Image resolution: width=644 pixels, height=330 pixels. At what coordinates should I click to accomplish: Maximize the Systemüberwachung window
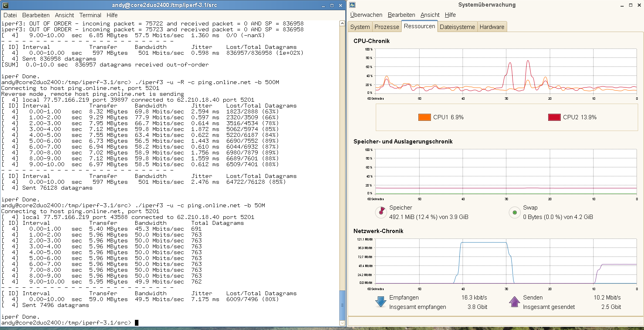click(x=631, y=5)
